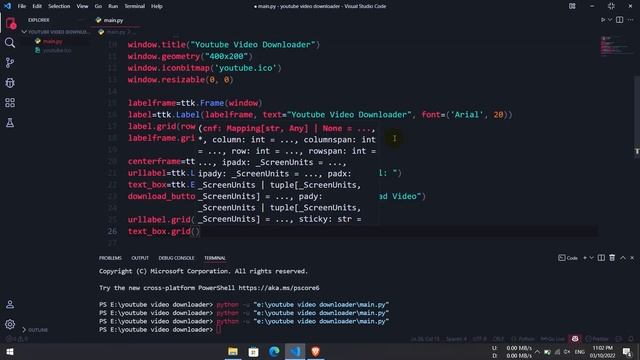Open the Windows action center notifications
The height and width of the screenshot is (360, 640).
(627, 352)
